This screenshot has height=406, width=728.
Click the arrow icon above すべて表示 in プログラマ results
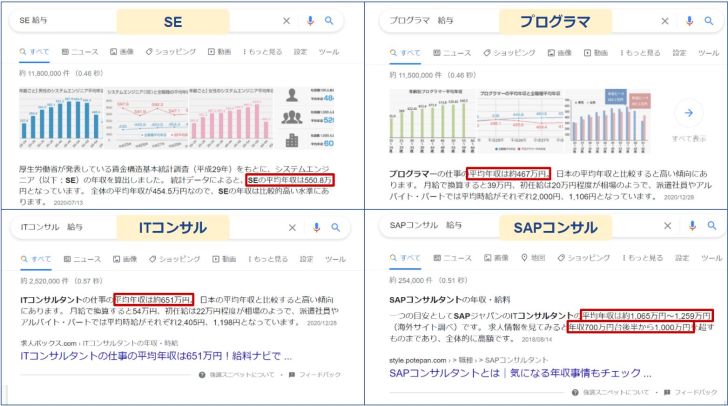[x=689, y=112]
